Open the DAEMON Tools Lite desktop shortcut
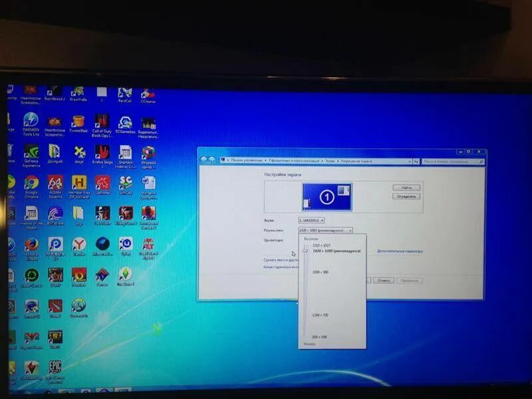Viewport: 532px width, 399px height. coord(31,124)
